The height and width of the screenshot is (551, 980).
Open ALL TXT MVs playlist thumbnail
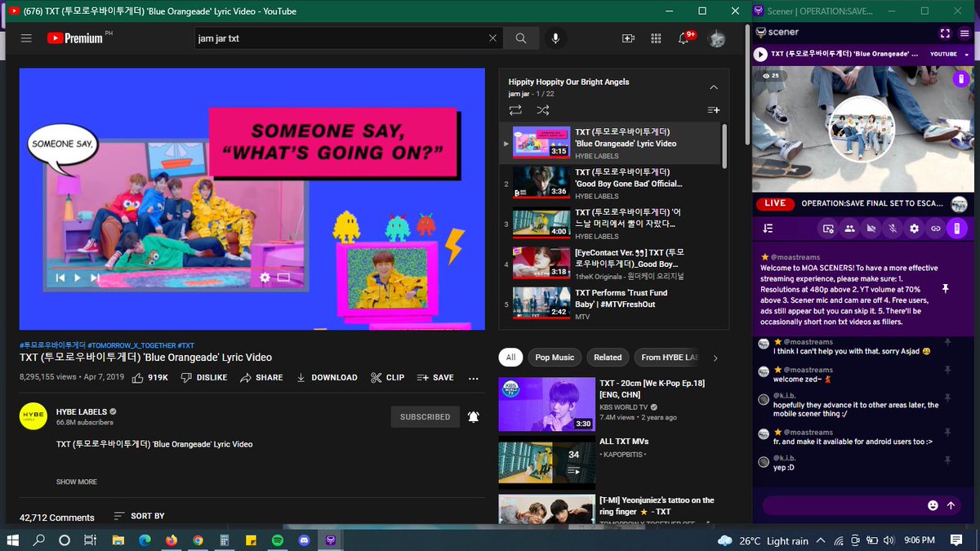coord(547,462)
